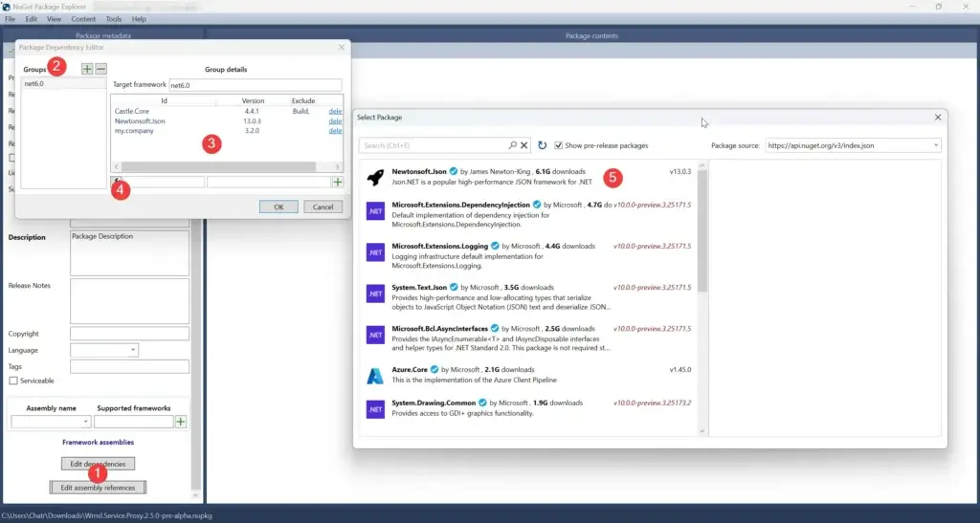Open the File menu
Screen dimensions: 980x523
point(10,19)
